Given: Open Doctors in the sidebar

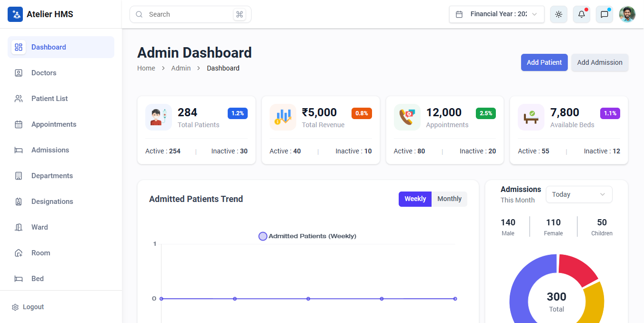Looking at the screenshot, I should tap(44, 73).
